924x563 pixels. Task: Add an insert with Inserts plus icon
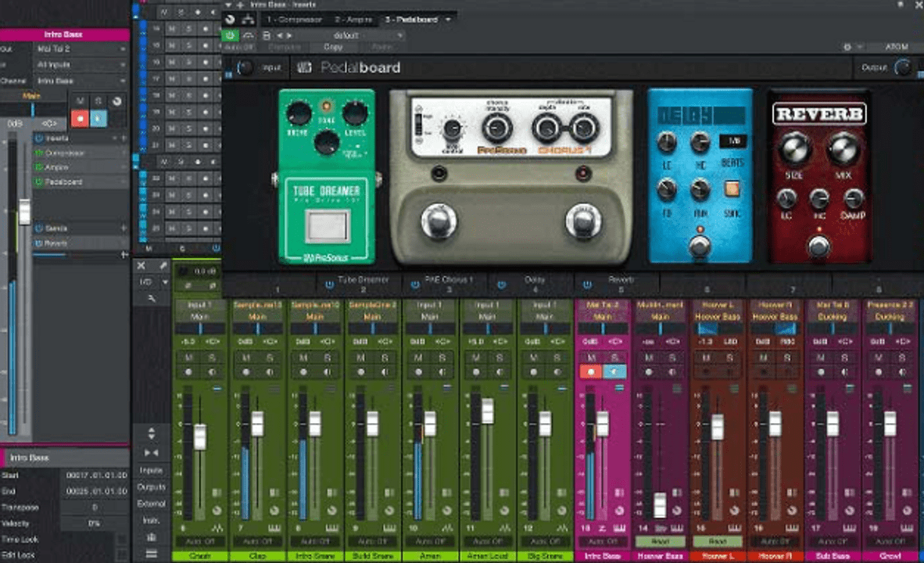[x=124, y=138]
